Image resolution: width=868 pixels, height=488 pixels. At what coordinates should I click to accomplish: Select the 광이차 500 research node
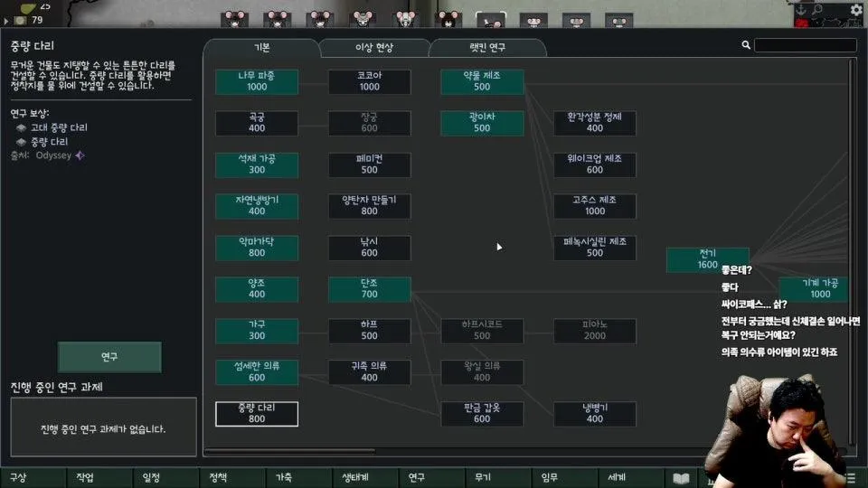tap(482, 123)
